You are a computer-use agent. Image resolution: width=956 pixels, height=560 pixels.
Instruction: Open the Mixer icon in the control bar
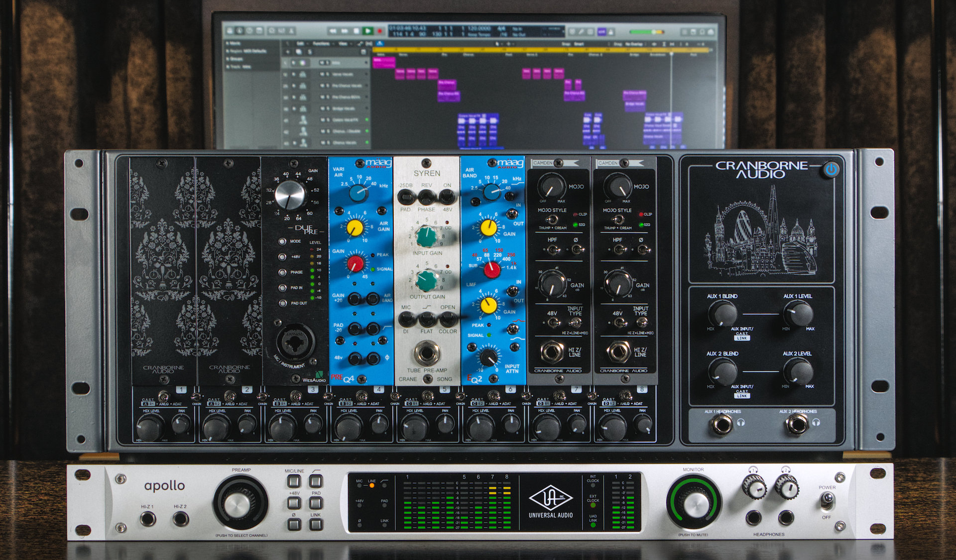[281, 30]
